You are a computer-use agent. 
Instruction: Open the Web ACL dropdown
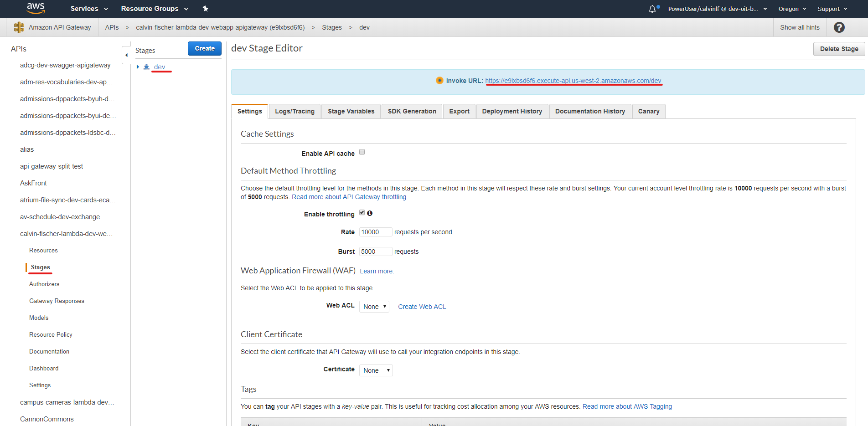tap(374, 307)
